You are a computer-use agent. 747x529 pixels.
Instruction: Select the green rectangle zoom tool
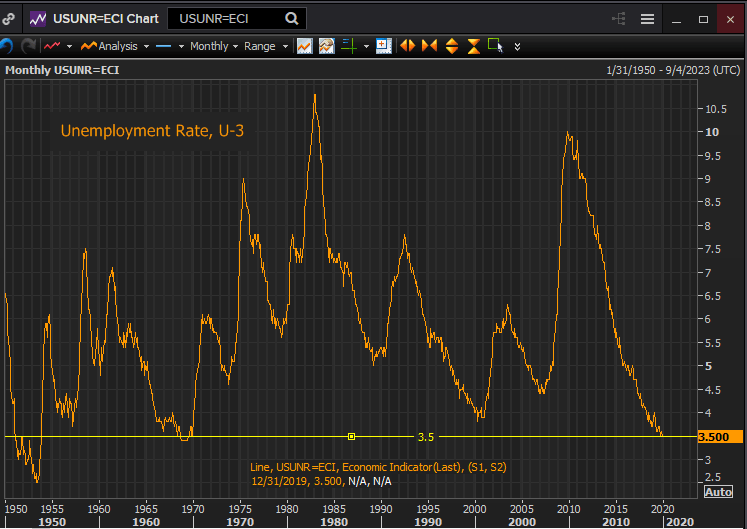(495, 46)
